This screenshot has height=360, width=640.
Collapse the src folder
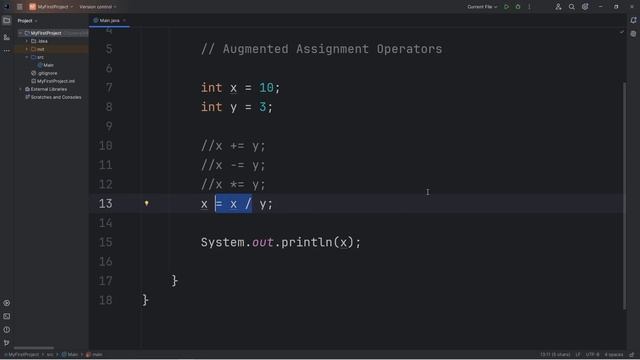click(x=27, y=57)
